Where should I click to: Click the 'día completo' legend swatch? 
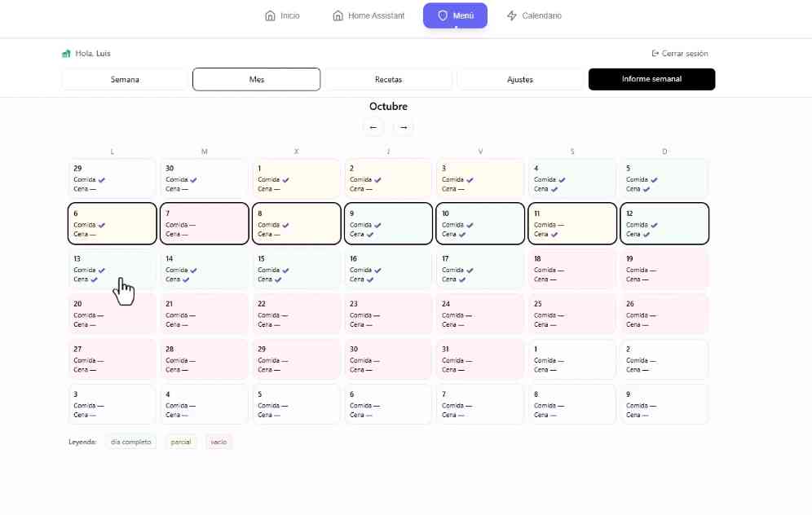(131, 442)
